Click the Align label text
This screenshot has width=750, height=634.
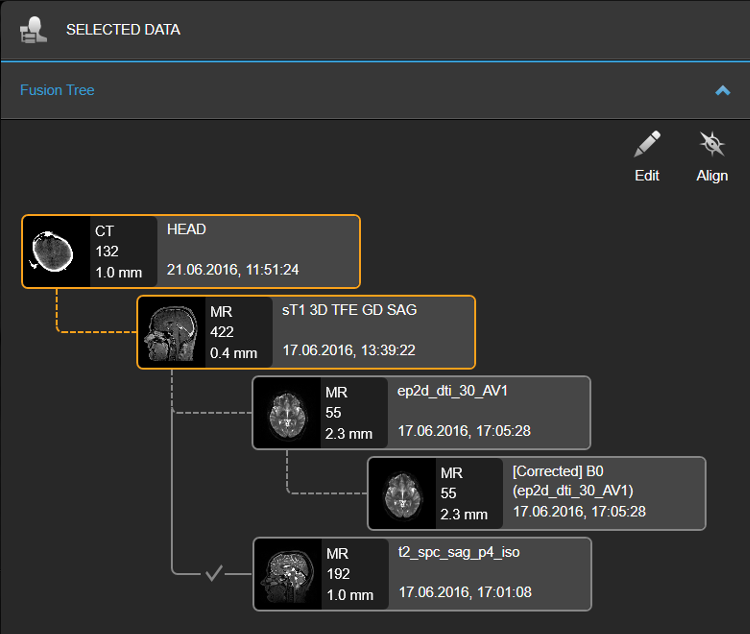pos(712,176)
